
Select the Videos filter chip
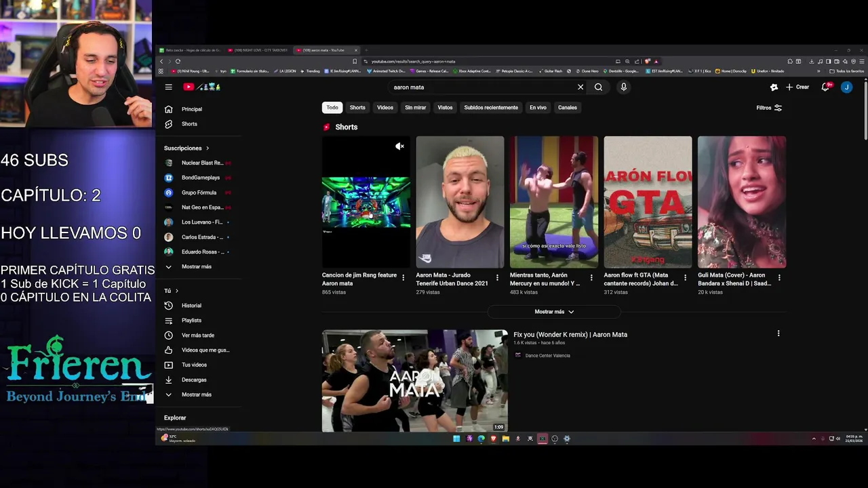pyautogui.click(x=385, y=107)
